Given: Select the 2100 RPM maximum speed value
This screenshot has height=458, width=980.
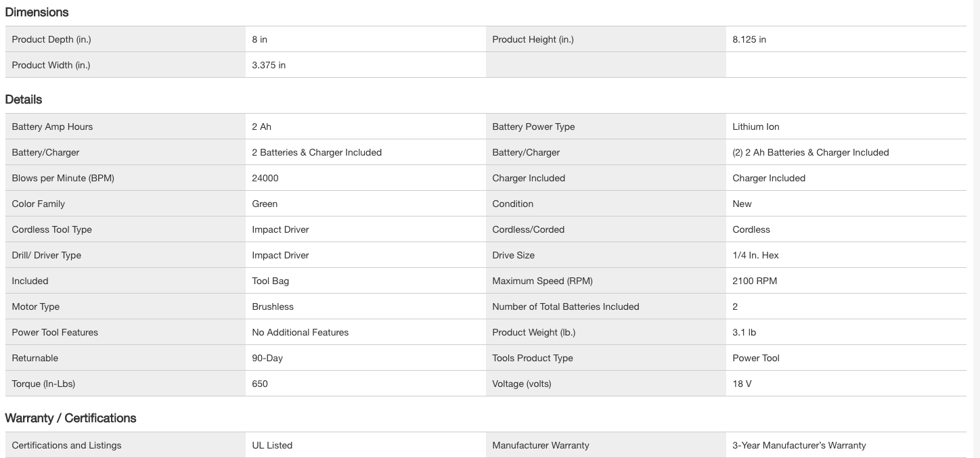Looking at the screenshot, I should (x=755, y=281).
